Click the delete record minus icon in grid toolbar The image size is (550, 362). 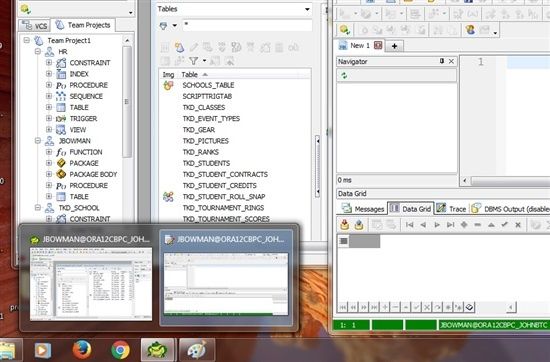click(x=477, y=225)
